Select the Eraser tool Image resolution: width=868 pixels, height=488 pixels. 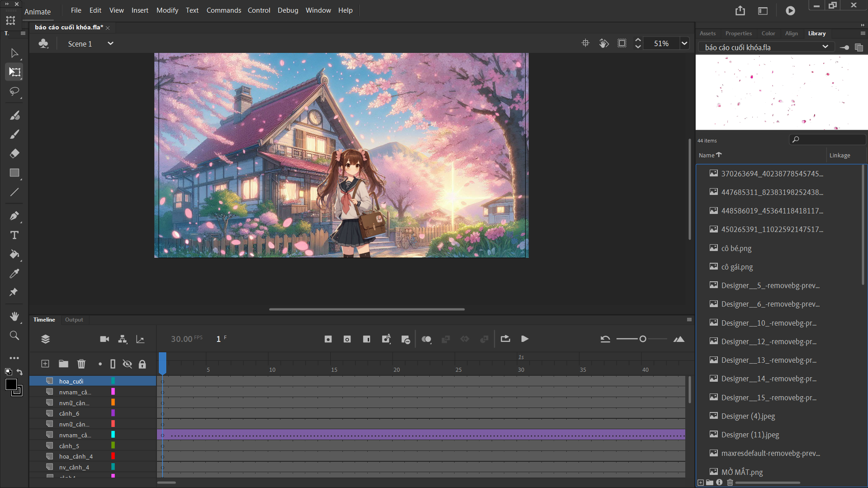point(14,154)
